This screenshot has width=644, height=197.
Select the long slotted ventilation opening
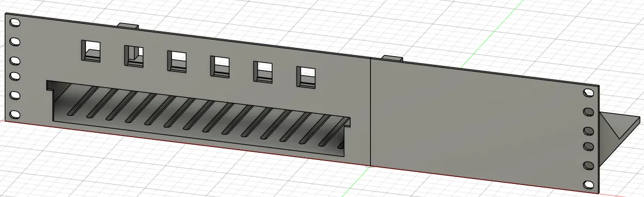point(199,119)
